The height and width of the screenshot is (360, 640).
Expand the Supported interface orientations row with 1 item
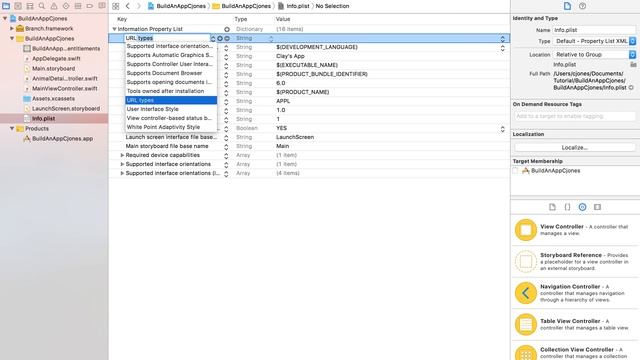tap(122, 164)
